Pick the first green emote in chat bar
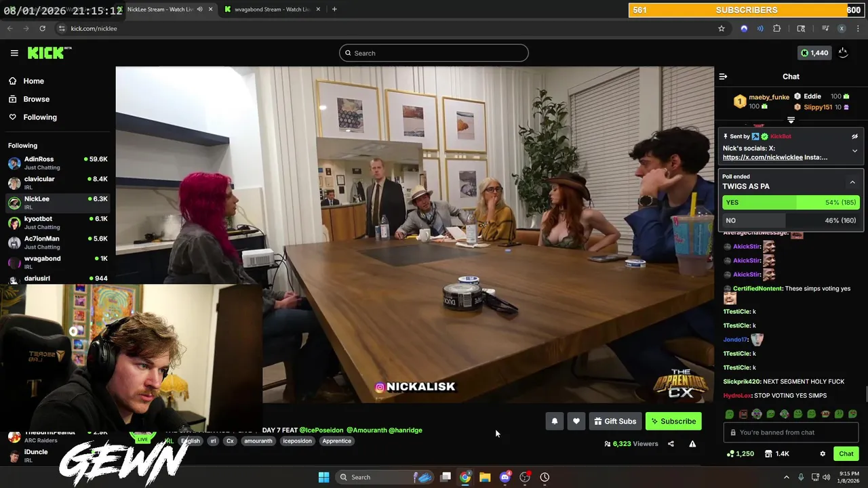Viewport: 868px width, 488px height. coord(730,414)
